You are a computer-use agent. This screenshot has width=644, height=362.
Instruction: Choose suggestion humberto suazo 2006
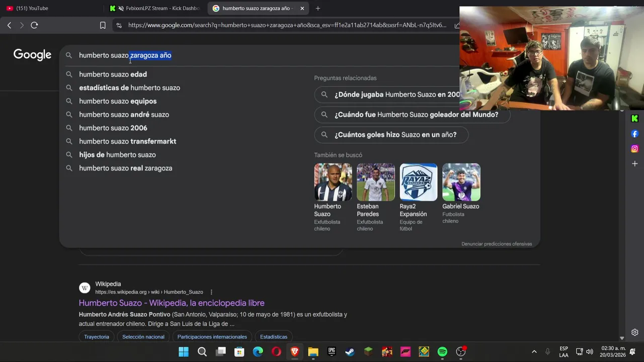(113, 128)
